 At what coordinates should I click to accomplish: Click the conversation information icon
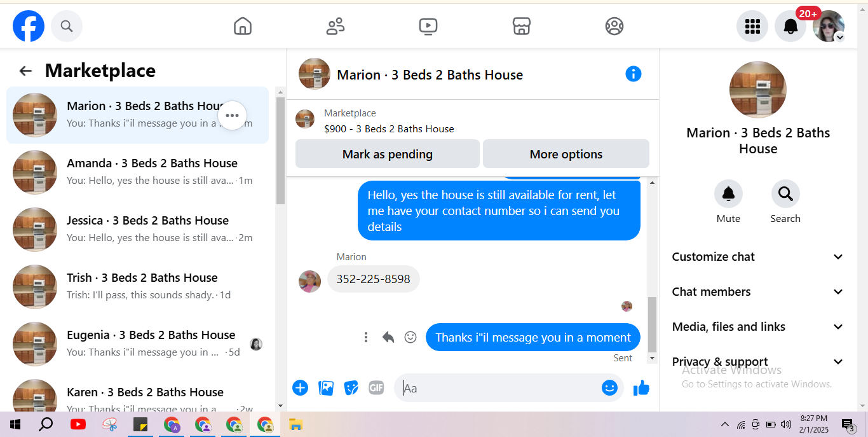pos(634,74)
